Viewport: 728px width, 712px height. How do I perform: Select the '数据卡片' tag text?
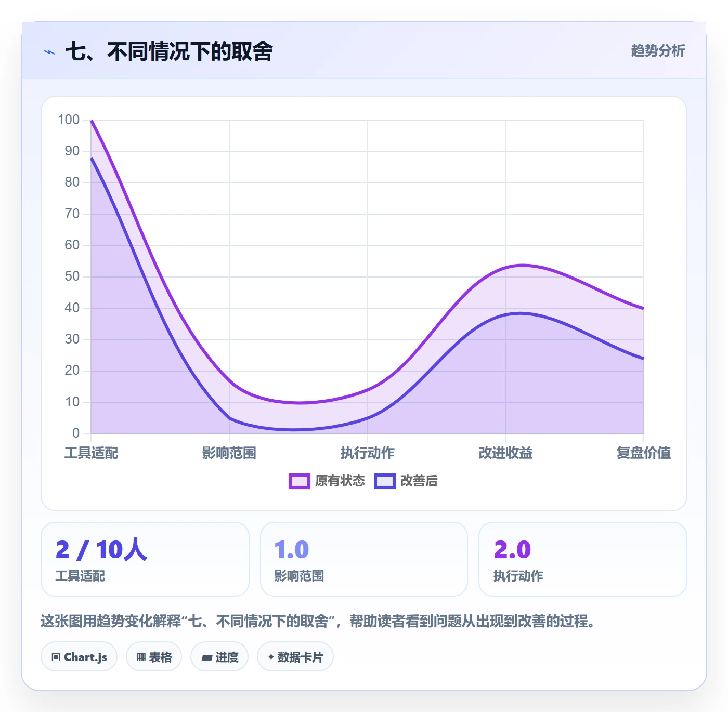click(x=300, y=657)
